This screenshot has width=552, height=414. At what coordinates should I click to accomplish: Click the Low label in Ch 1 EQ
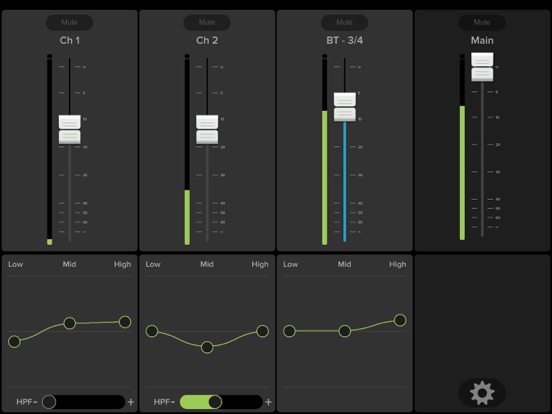(x=15, y=264)
